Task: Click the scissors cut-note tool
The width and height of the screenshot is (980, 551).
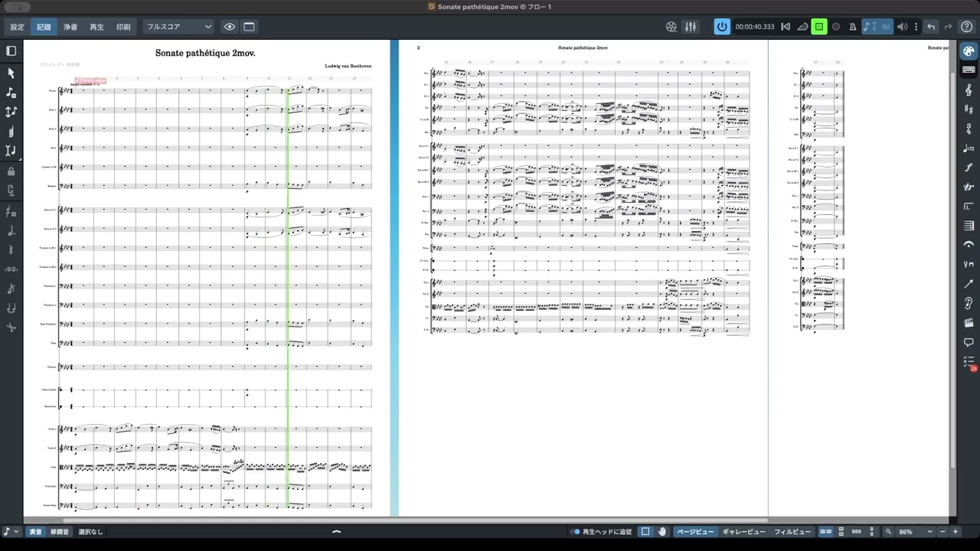Action: (x=11, y=328)
